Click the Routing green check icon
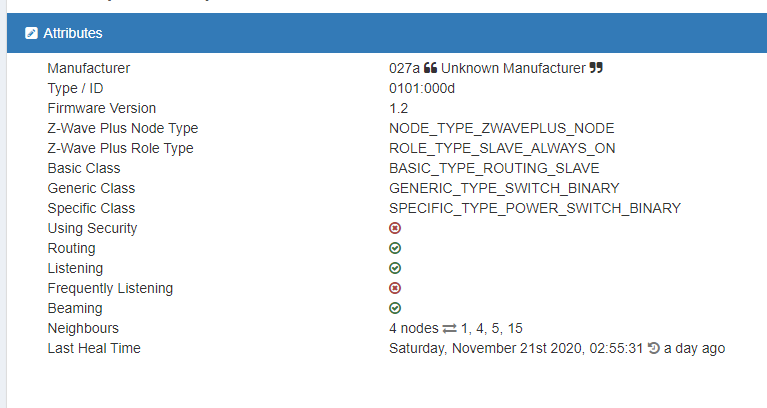The width and height of the screenshot is (767, 408). click(395, 248)
